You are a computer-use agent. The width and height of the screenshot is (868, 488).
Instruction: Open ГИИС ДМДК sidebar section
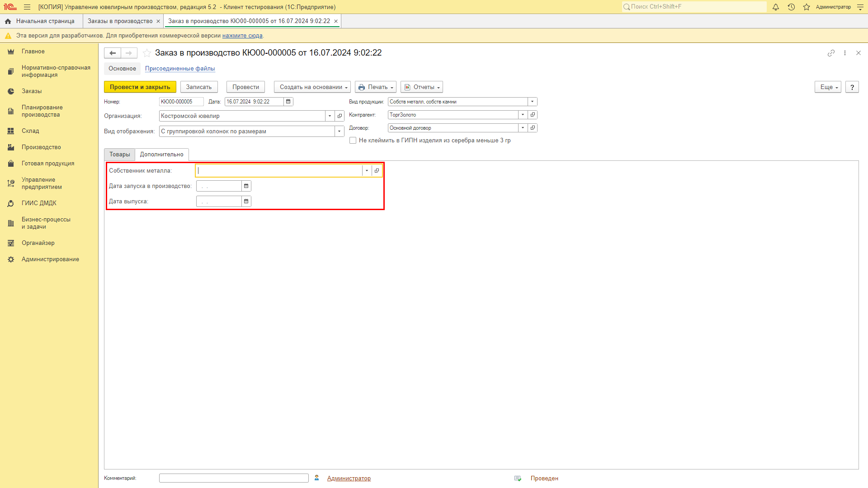coord(49,203)
